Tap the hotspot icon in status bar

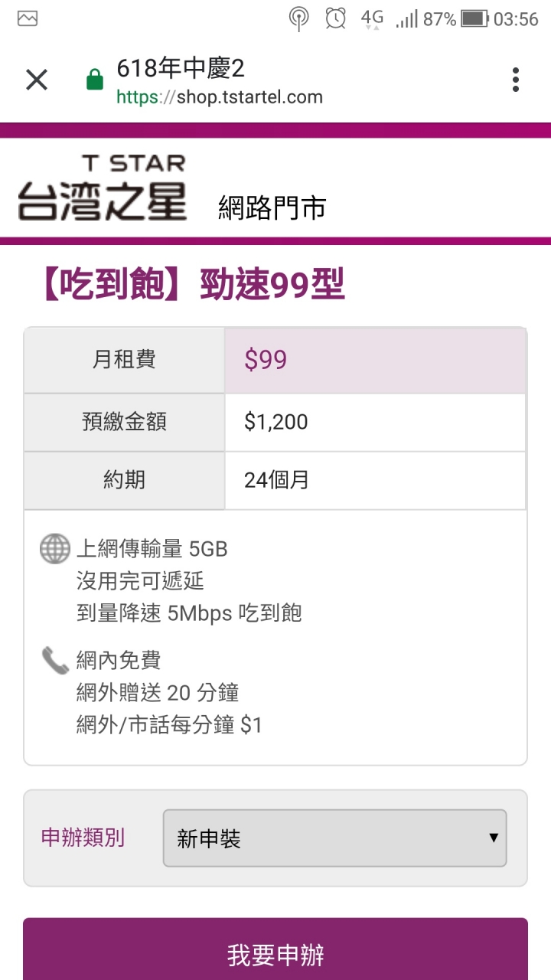coord(299,18)
